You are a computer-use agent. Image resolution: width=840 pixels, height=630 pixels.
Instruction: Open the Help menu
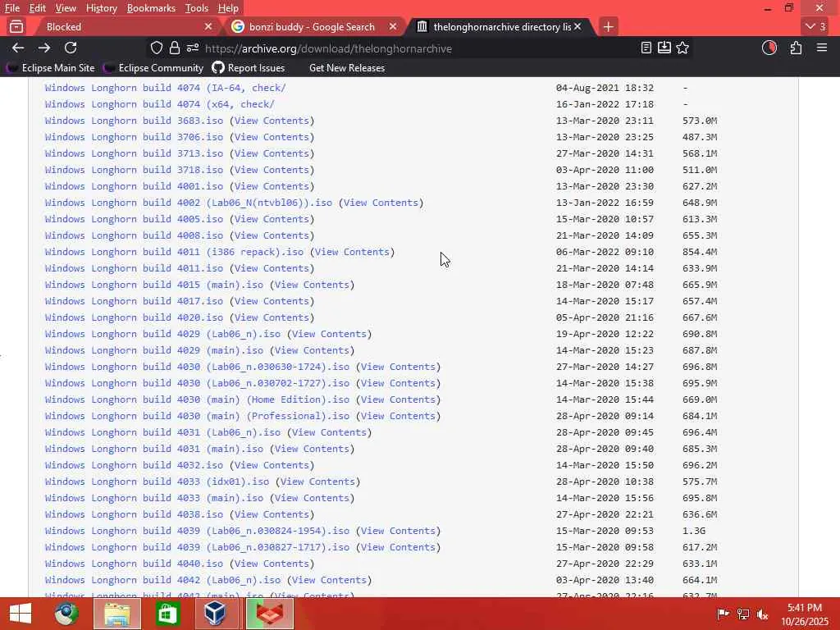click(228, 8)
